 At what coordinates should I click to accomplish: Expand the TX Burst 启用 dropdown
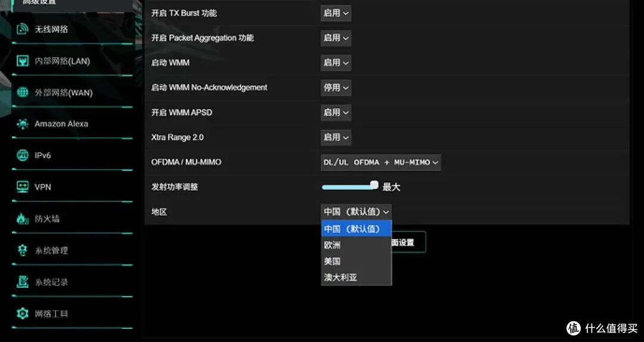click(x=336, y=13)
